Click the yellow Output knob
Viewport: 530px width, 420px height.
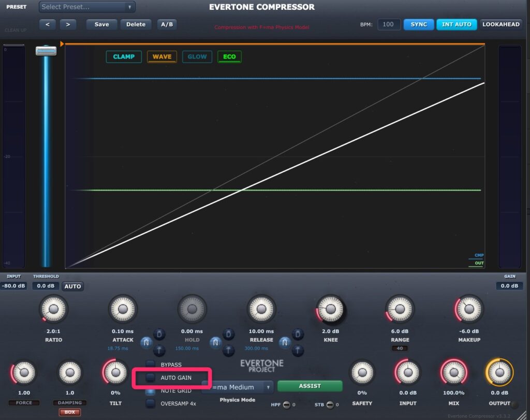(x=499, y=372)
